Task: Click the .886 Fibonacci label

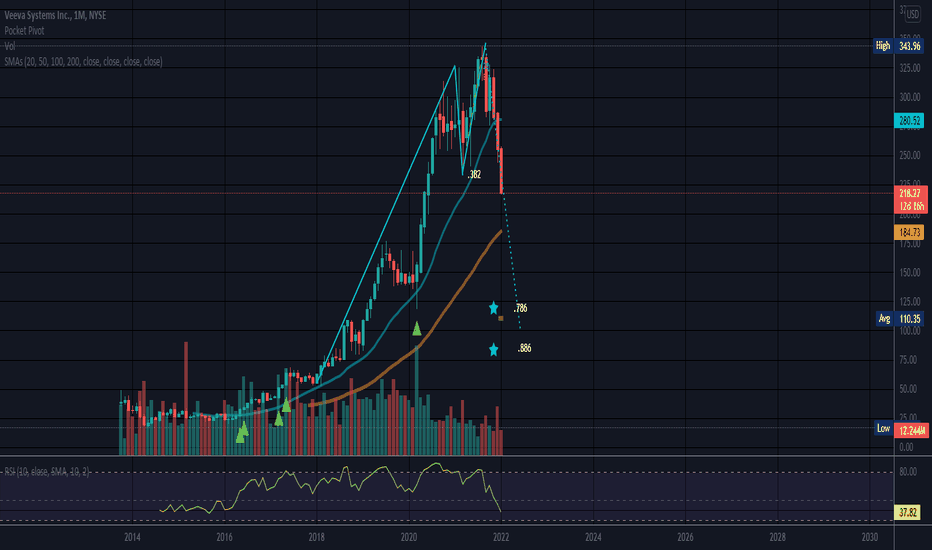Action: pos(524,348)
